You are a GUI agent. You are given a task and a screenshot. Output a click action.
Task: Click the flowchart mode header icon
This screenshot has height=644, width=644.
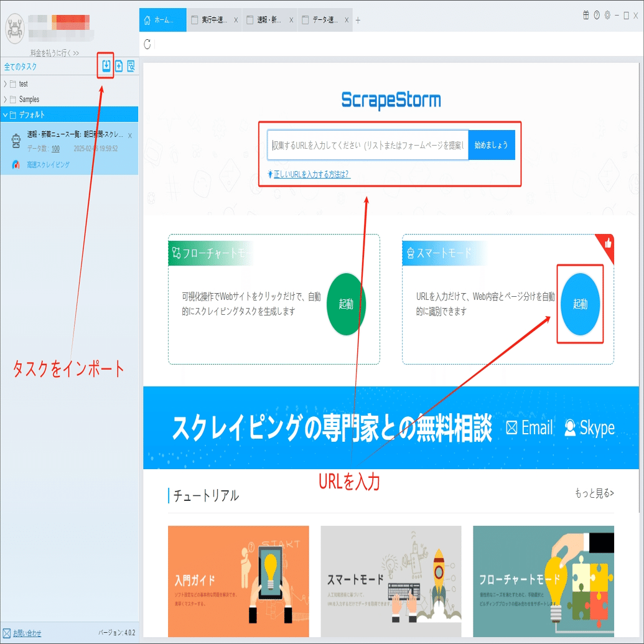(x=176, y=252)
